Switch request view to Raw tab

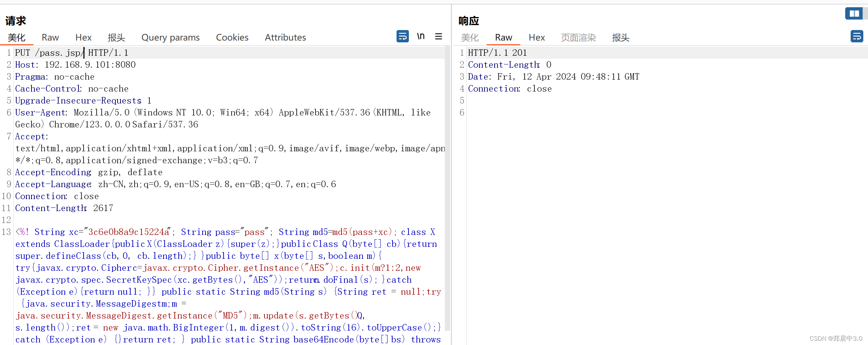pos(50,37)
